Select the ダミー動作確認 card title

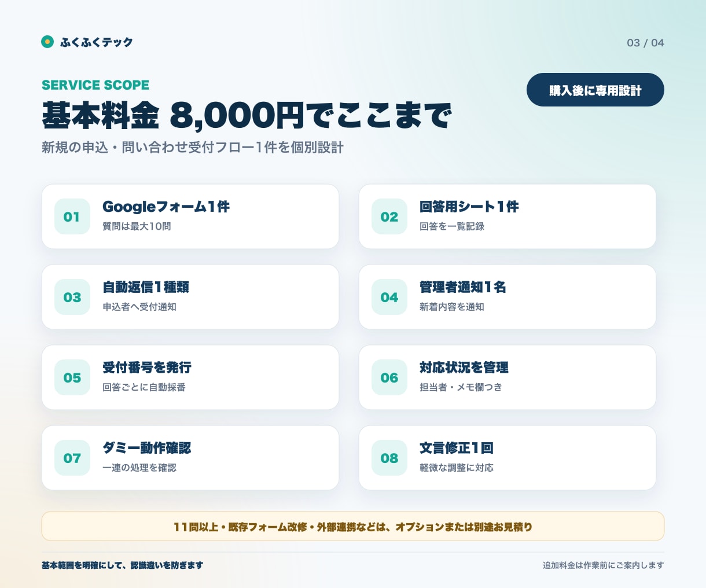146,448
